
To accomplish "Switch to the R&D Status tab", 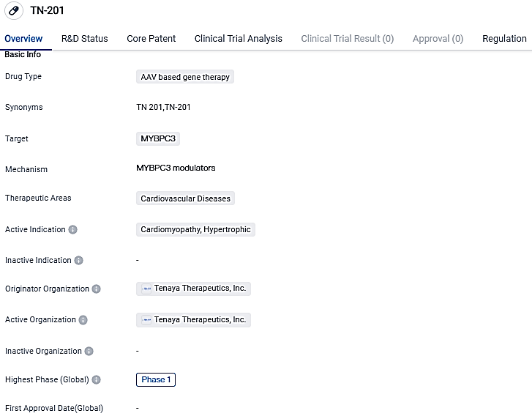I will (84, 39).
